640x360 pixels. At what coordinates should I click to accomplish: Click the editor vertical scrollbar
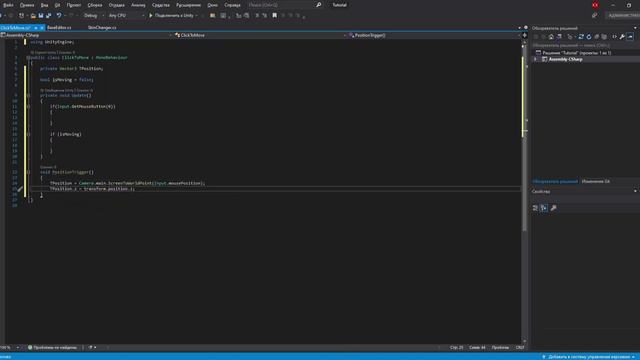pyautogui.click(x=524, y=192)
